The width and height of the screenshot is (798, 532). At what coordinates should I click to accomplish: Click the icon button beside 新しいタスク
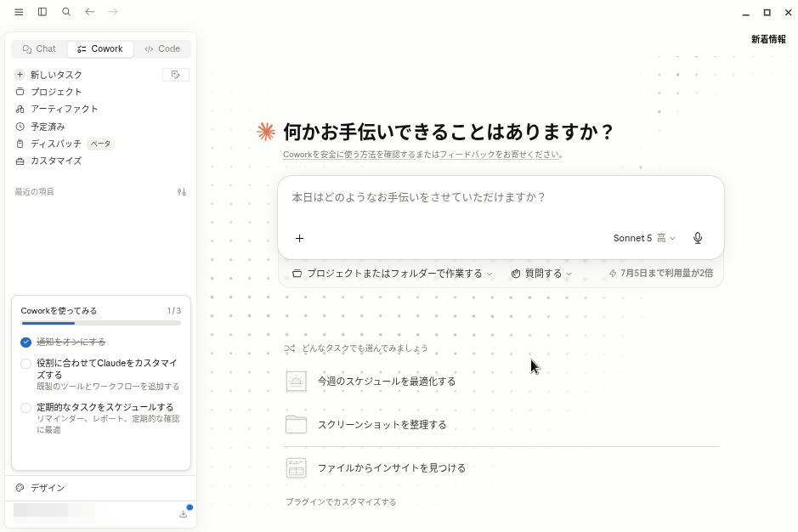coord(176,75)
